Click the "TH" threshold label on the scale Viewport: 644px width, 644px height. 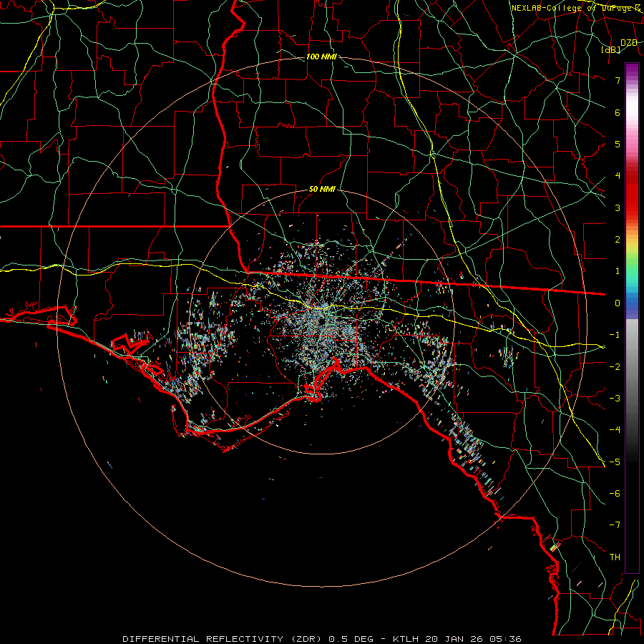[x=615, y=557]
